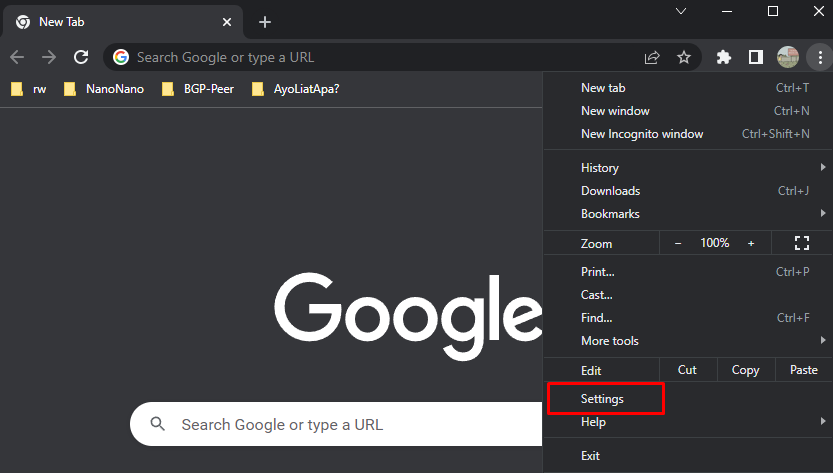Minimize the Chrome window
833x473 pixels.
pos(727,11)
